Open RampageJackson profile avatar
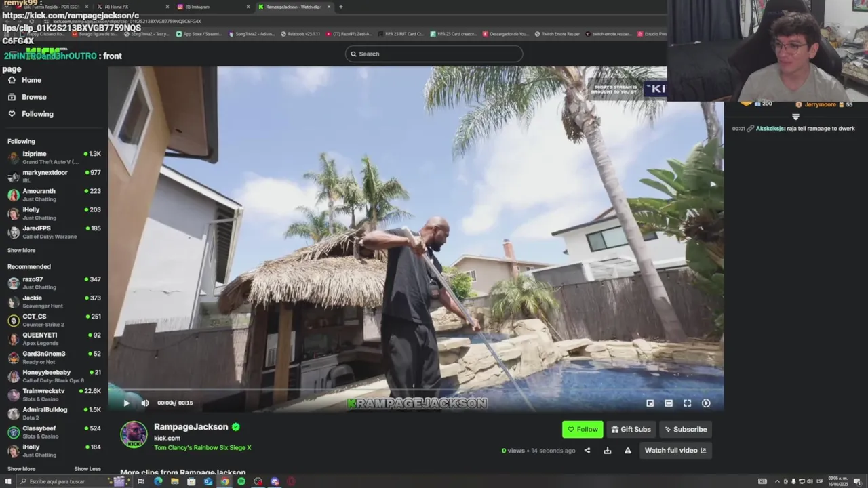 coord(134,434)
